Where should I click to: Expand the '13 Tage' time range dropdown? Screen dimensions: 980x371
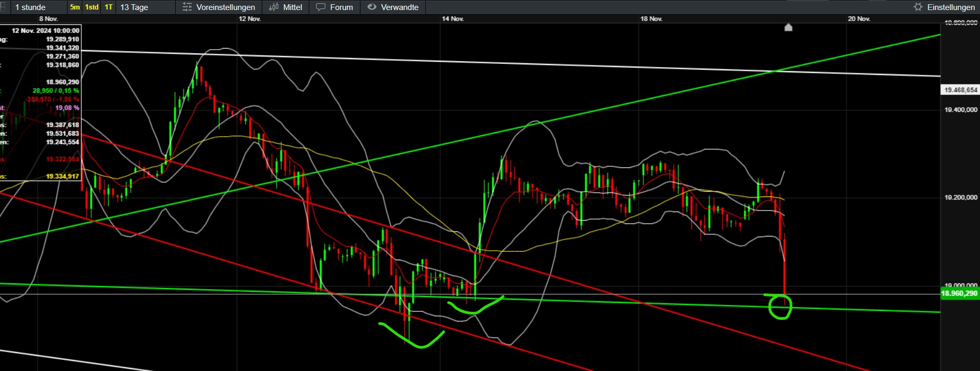coord(146,7)
